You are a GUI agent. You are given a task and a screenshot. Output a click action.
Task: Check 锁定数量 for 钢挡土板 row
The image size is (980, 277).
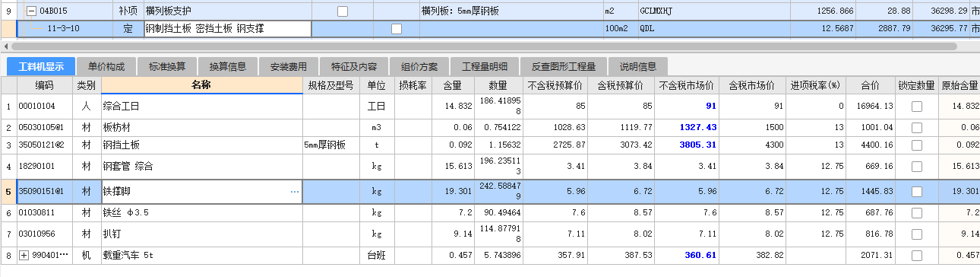tap(916, 145)
